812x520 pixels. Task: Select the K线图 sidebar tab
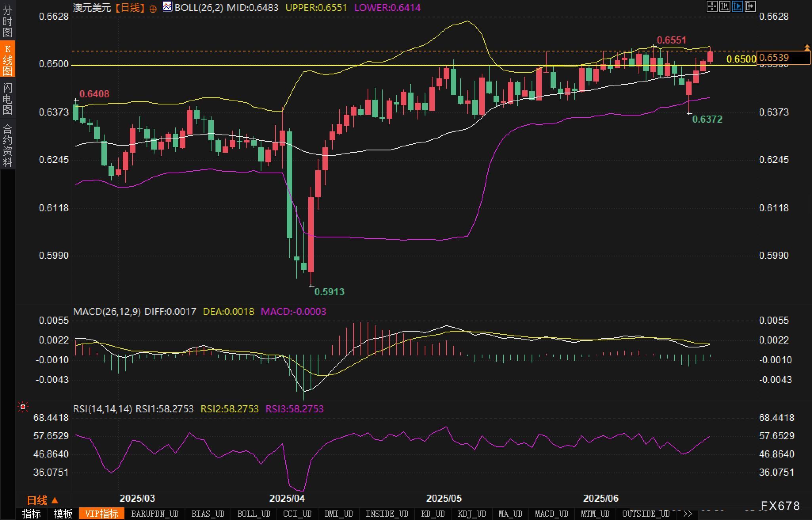pyautogui.click(x=8, y=59)
